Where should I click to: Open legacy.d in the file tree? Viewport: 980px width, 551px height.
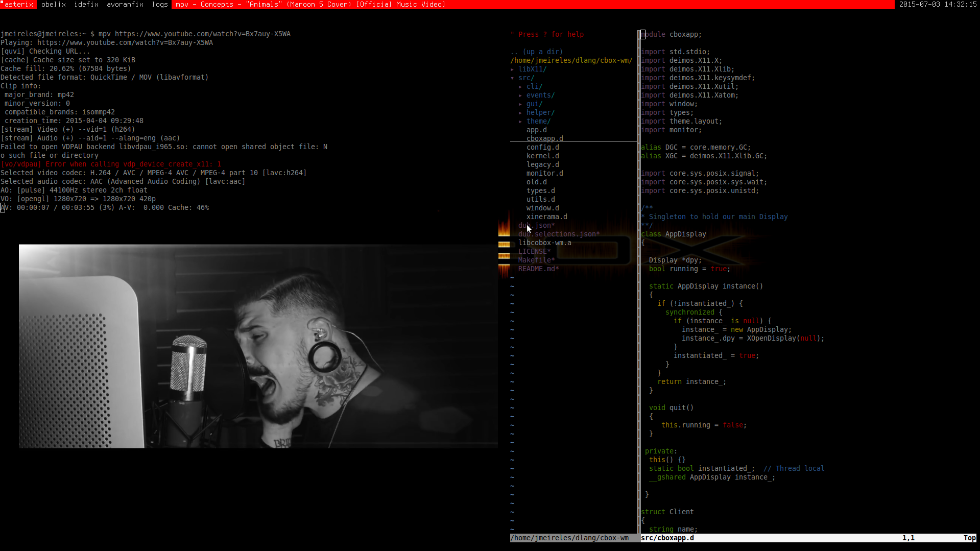point(543,165)
